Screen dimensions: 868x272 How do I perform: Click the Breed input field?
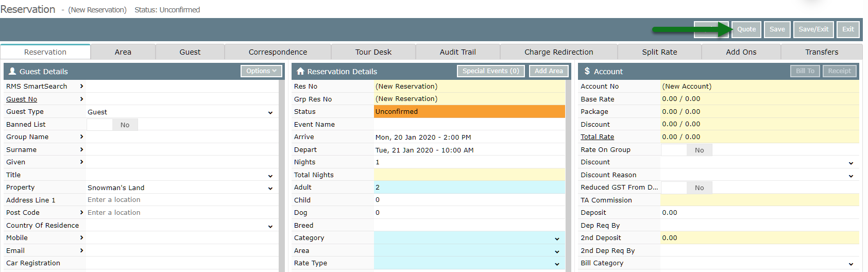coord(469,225)
